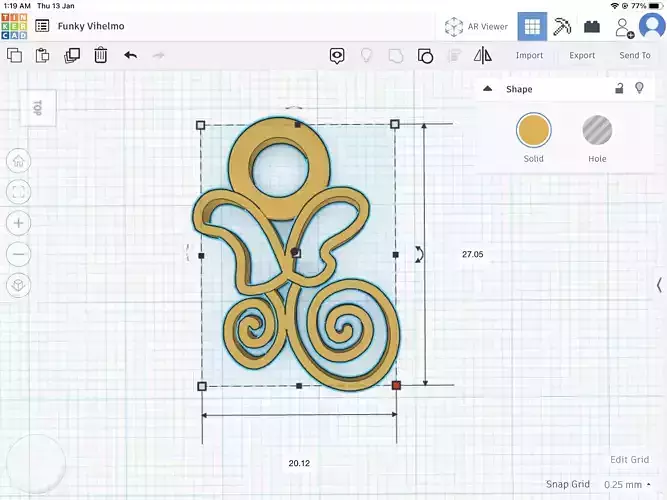The image size is (667, 500).
Task: Expand the shapes panel side chevron
Action: tap(659, 285)
